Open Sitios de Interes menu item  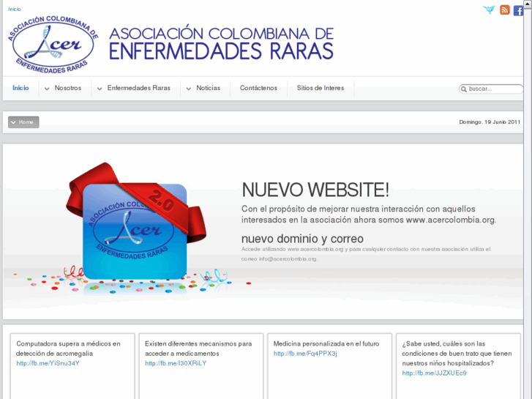pyautogui.click(x=321, y=88)
